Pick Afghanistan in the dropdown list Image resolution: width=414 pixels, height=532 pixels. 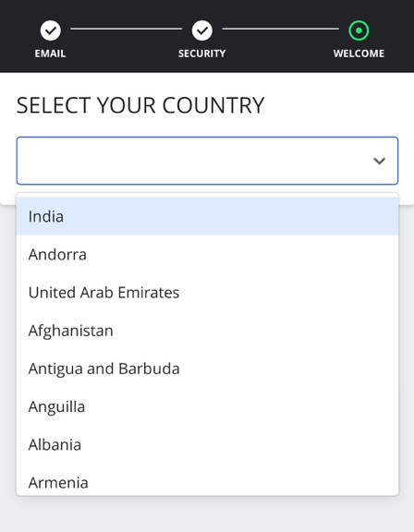(x=207, y=330)
